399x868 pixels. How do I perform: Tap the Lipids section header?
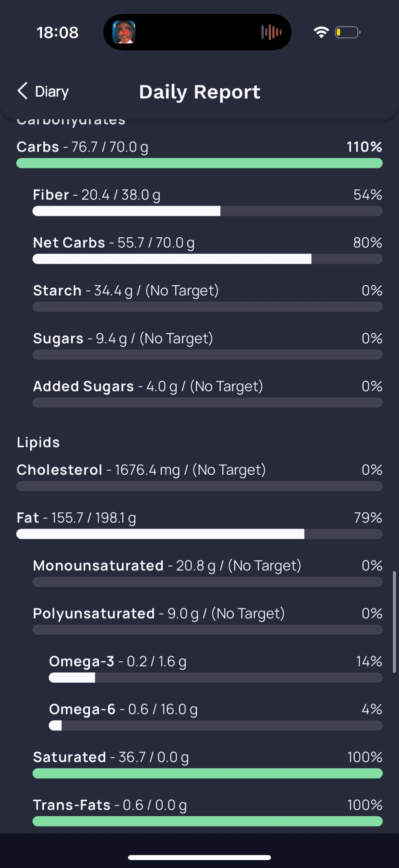[x=38, y=442]
